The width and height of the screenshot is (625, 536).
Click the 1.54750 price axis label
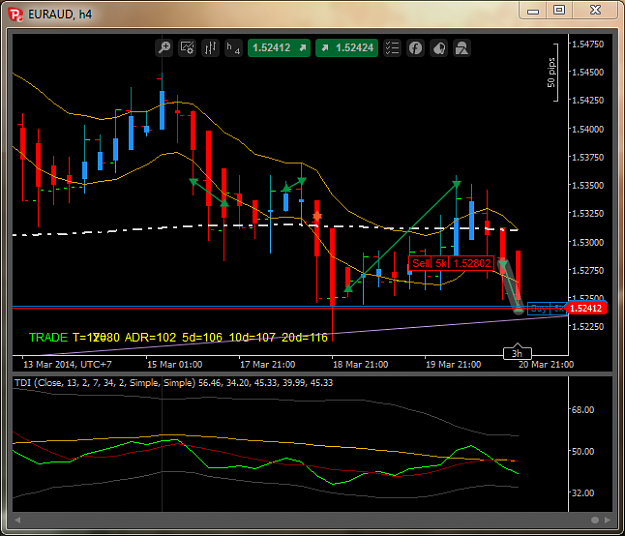588,44
